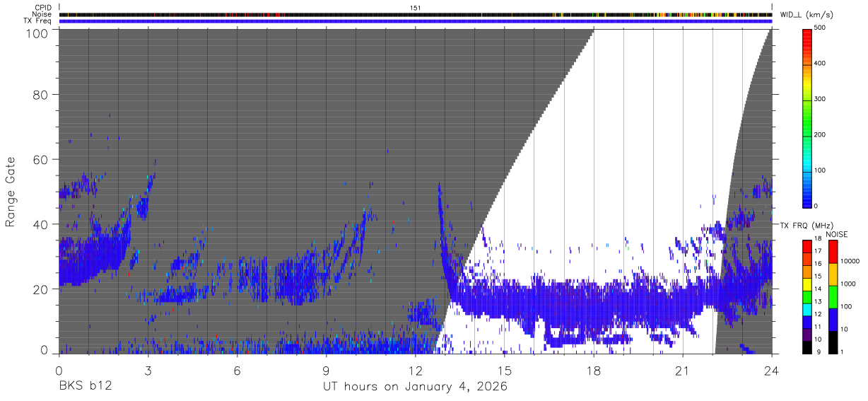Click the 1000 label on NOISE legend
This screenshot has width=868, height=401.
click(848, 284)
